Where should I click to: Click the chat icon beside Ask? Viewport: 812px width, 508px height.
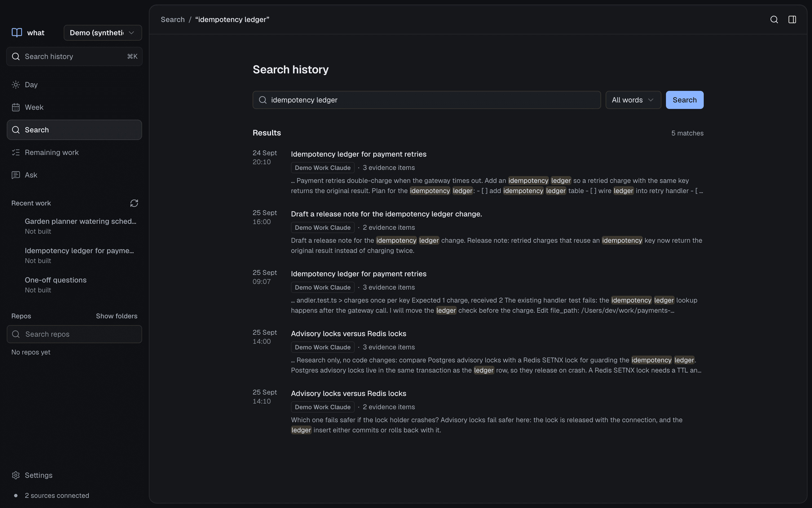coord(16,175)
